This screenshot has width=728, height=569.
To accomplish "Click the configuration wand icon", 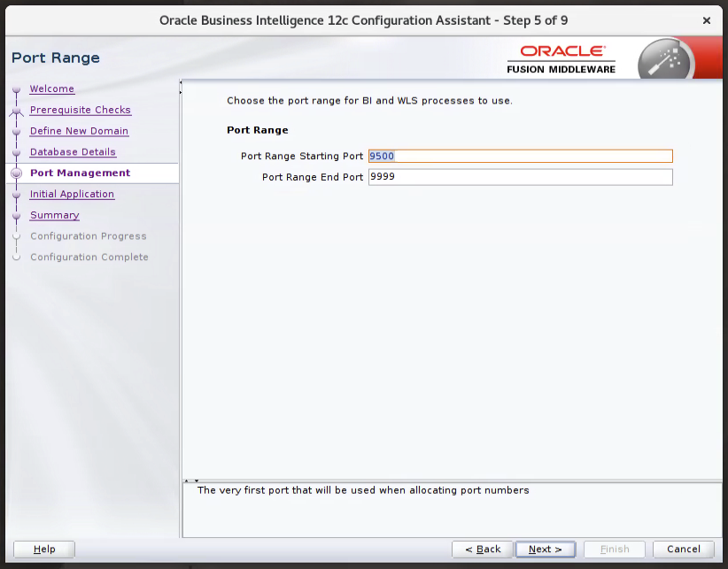I will point(665,59).
